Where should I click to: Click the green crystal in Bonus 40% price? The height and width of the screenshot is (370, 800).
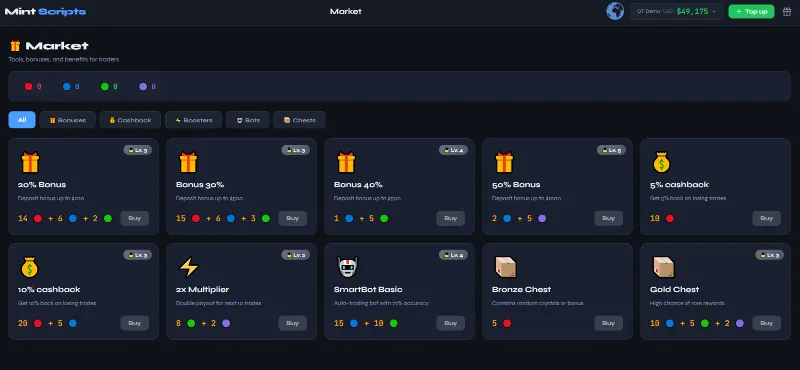click(384, 218)
